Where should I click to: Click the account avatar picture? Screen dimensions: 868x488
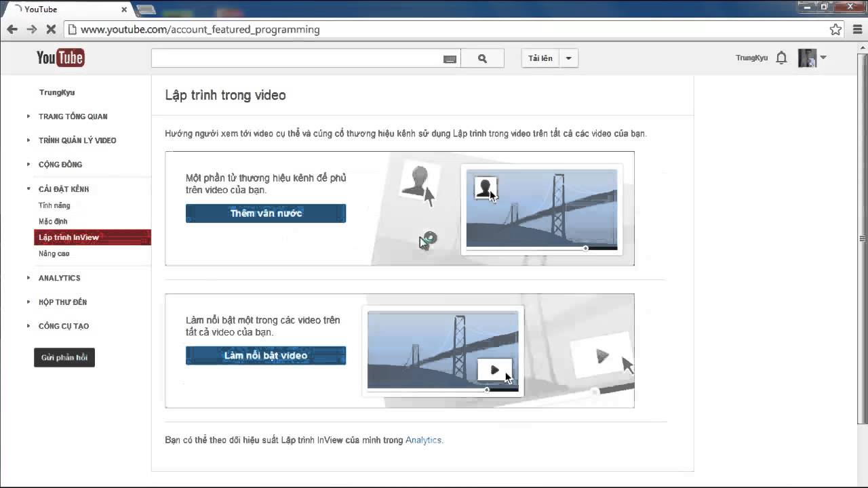point(807,58)
